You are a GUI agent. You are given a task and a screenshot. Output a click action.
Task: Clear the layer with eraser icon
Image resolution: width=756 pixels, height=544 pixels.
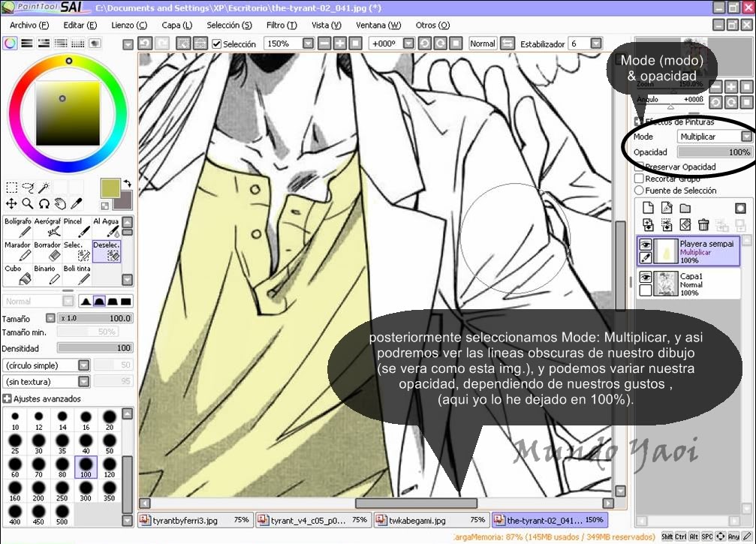point(685,224)
